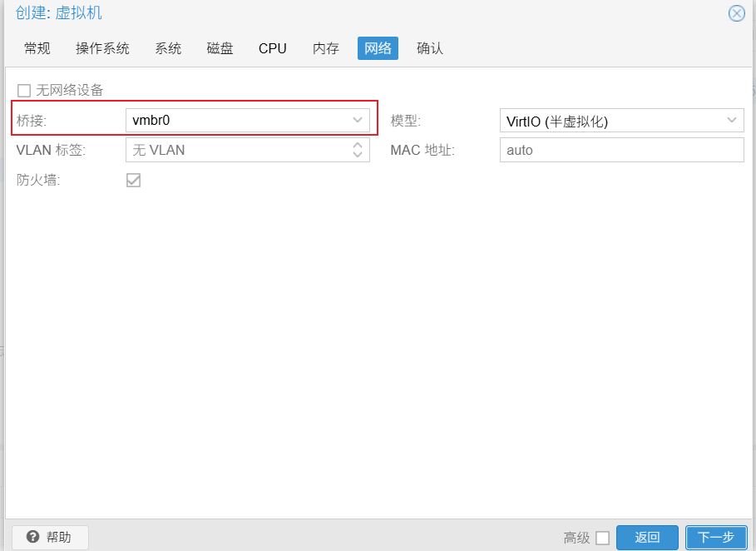This screenshot has width=756, height=551.
Task: Close the Create VM dialog
Action: 736,13
